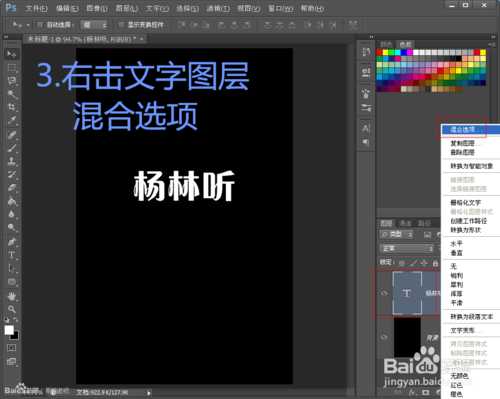Select the Eyedropper tool
Viewport: 500px width, 399px height.
pos(12,121)
